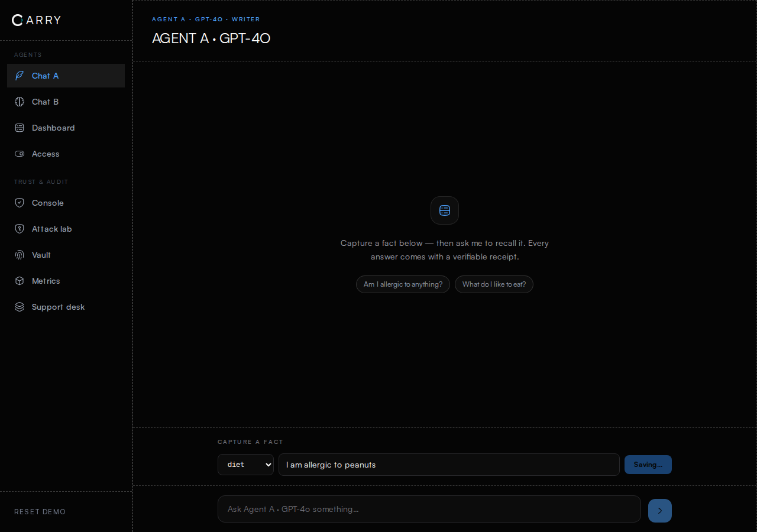Screen dimensions: 757x532
Task: Expand the diet category dropdown
Action: [245, 465]
